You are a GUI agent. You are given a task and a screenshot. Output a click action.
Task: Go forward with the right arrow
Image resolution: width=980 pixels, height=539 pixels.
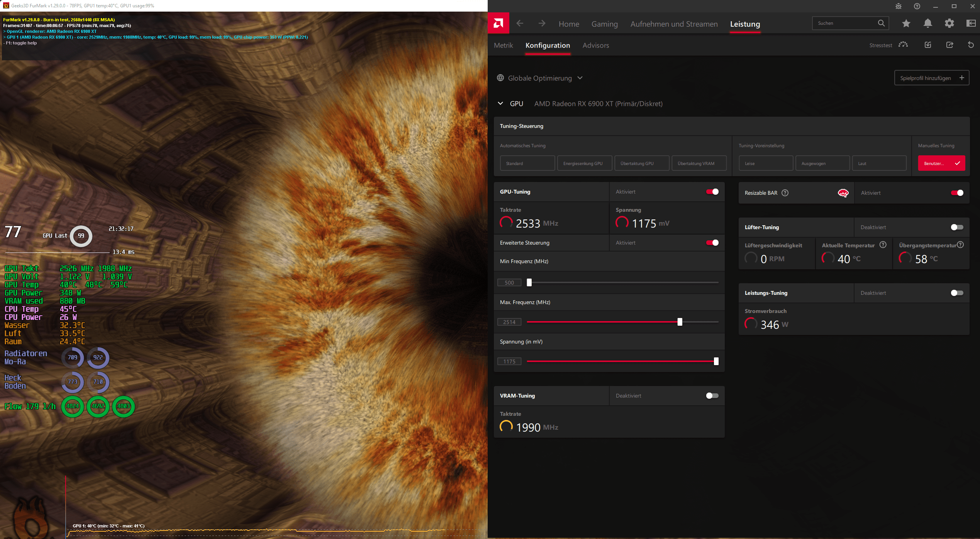542,24
